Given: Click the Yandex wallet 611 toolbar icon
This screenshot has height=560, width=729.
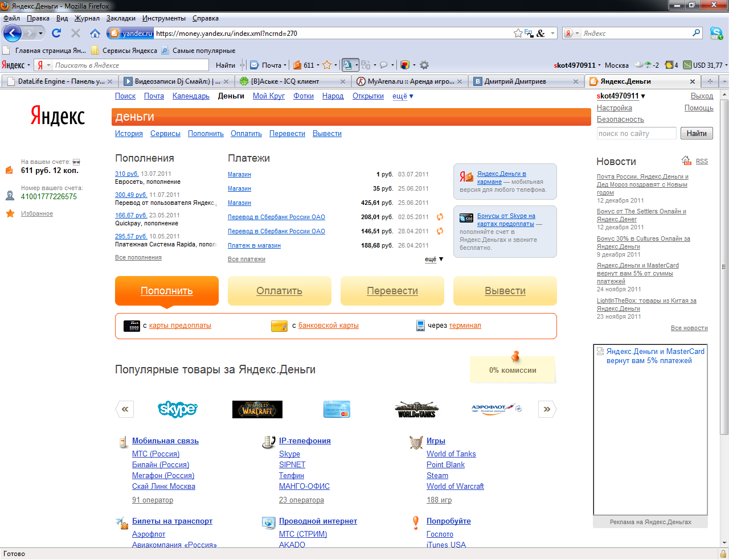Looking at the screenshot, I should point(297,65).
